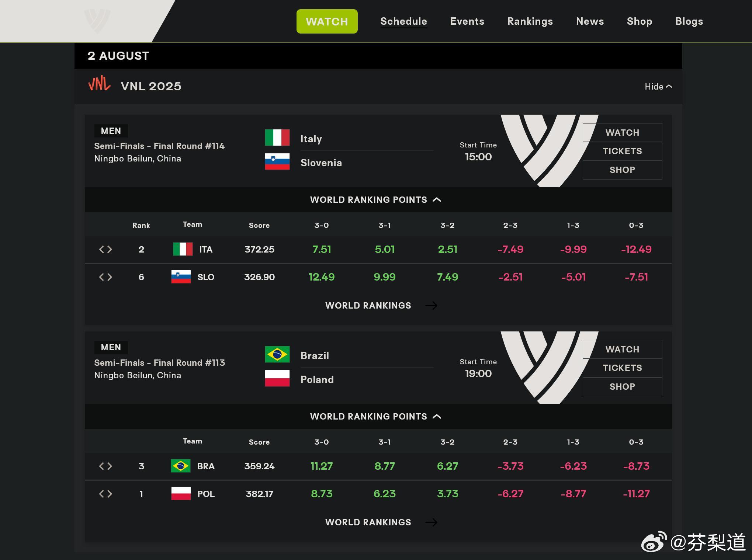Click SHOP for Italy vs Slovenia match

point(622,170)
